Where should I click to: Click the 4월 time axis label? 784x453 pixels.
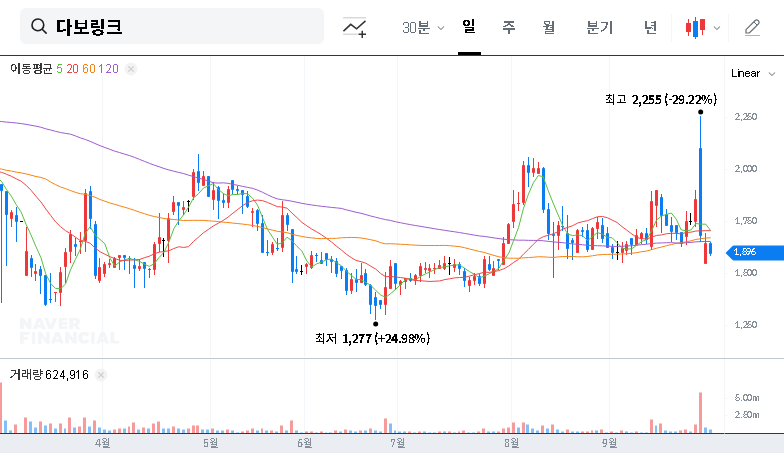102,443
